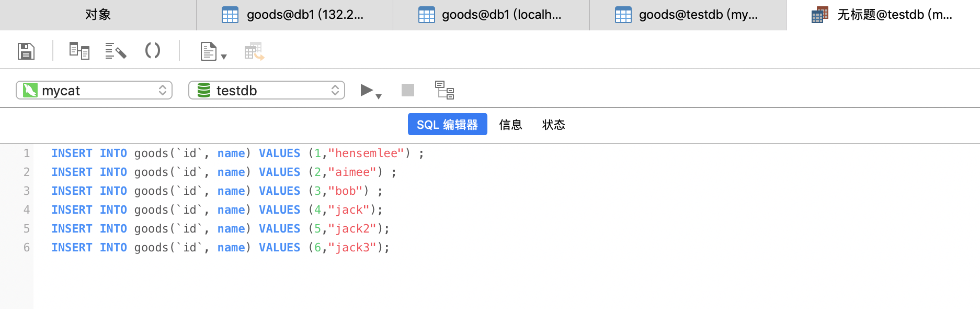This screenshot has width=980, height=309.
Task: Open the query builder tool icon
Action: pos(79,51)
